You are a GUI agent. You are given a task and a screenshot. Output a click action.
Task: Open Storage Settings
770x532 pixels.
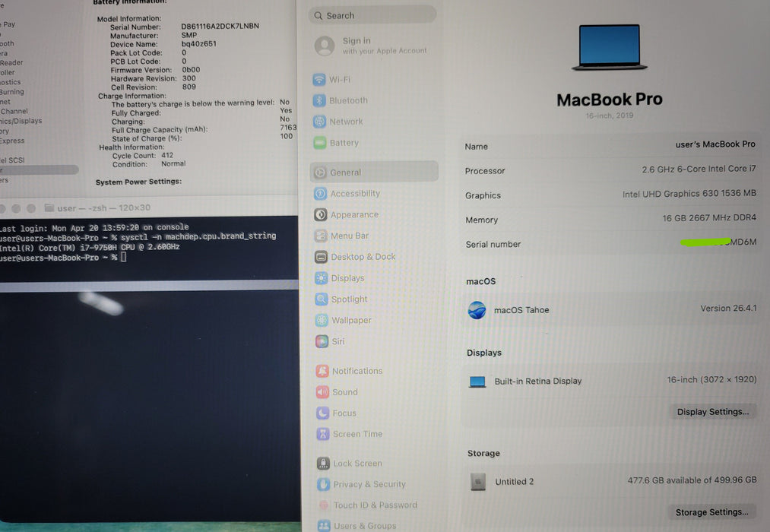point(712,512)
